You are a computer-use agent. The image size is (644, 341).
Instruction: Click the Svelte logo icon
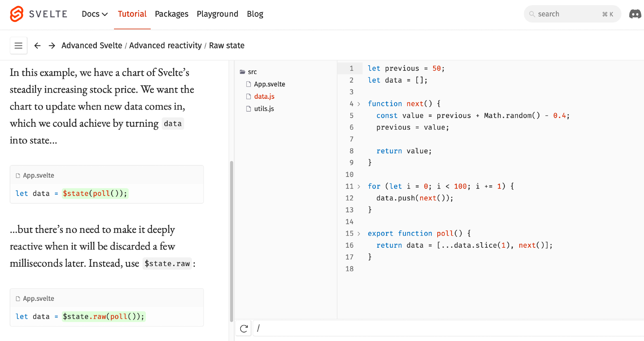coord(17,14)
